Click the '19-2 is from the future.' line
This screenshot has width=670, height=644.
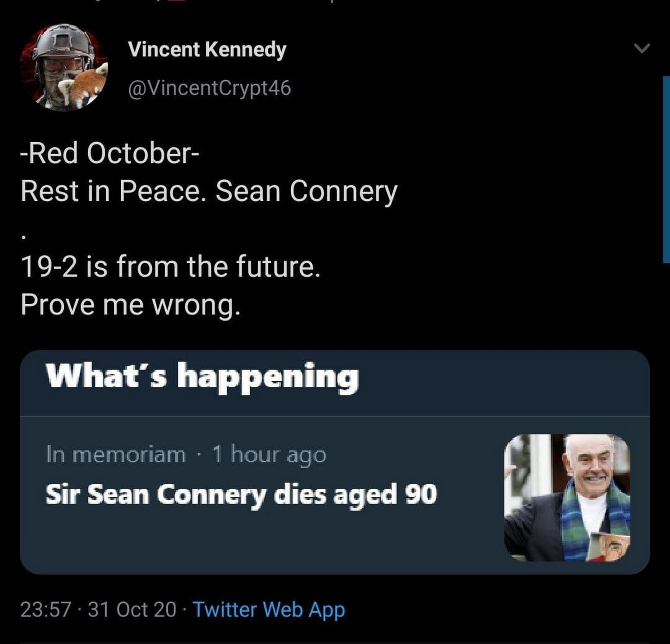coord(171,267)
